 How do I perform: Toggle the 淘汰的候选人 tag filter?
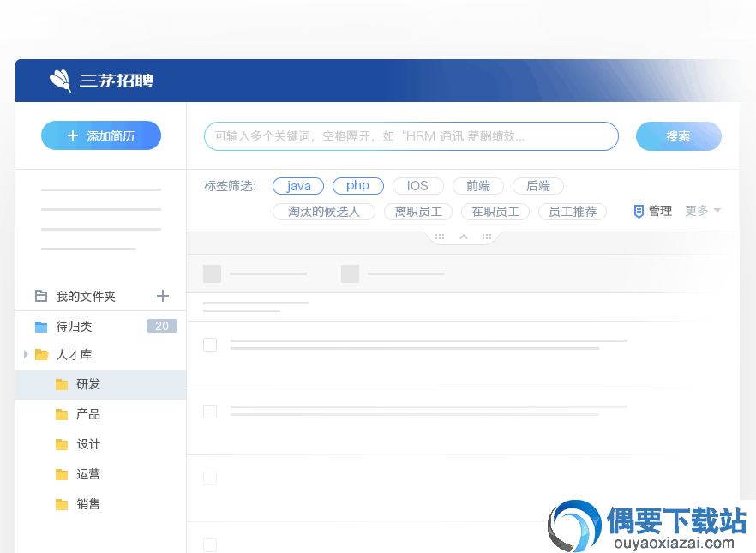[323, 212]
